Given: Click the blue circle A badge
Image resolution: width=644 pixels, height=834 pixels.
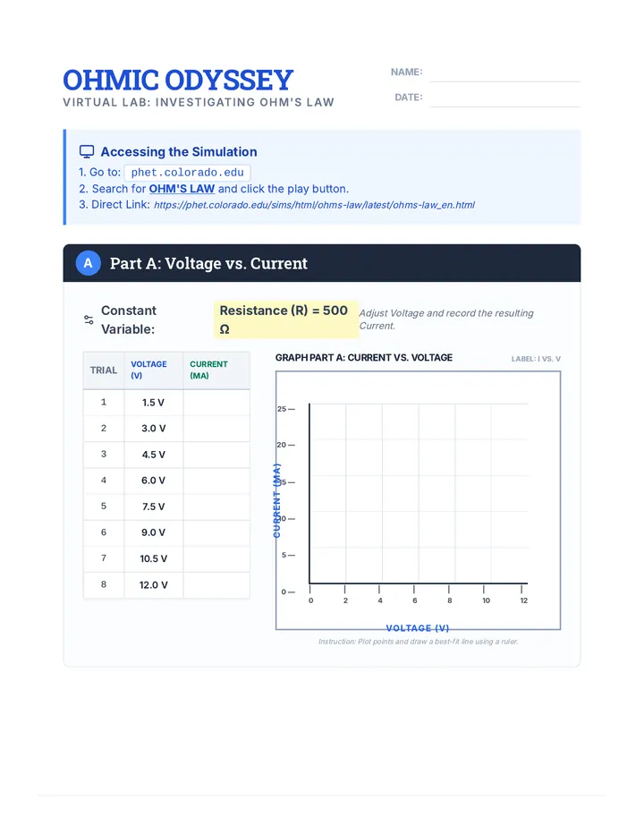Looking at the screenshot, I should coord(89,263).
